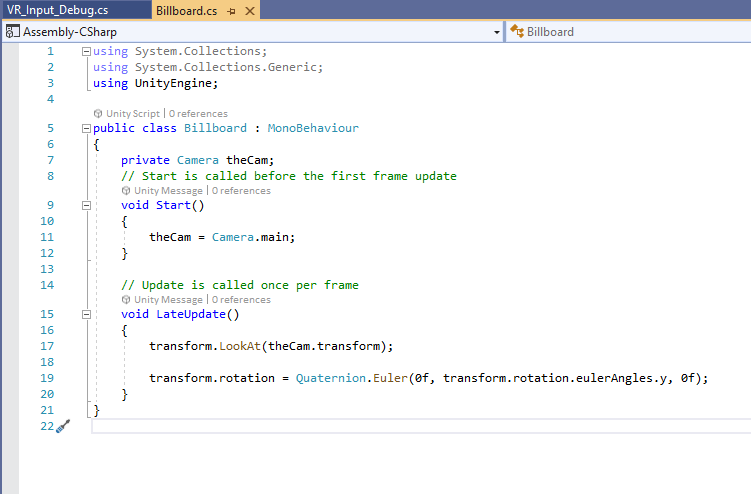
Task: Click the Camera type on line 7
Action: tap(198, 161)
